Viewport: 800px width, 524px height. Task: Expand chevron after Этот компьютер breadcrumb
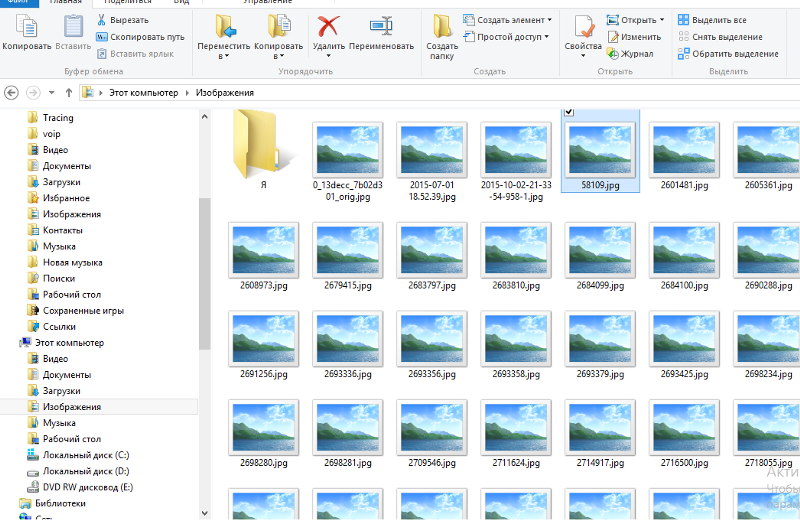coord(187,93)
